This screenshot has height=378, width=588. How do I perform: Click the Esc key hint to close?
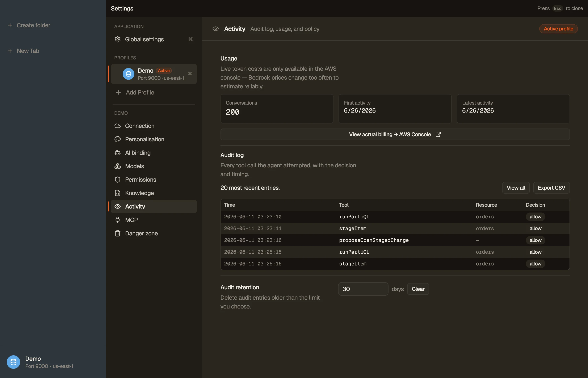pyautogui.click(x=557, y=8)
